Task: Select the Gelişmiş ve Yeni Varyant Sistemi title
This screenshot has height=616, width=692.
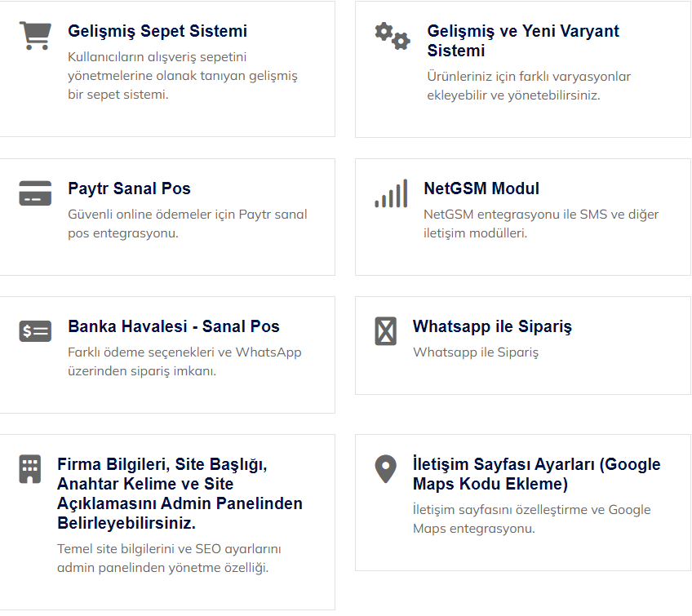Action: 523,41
